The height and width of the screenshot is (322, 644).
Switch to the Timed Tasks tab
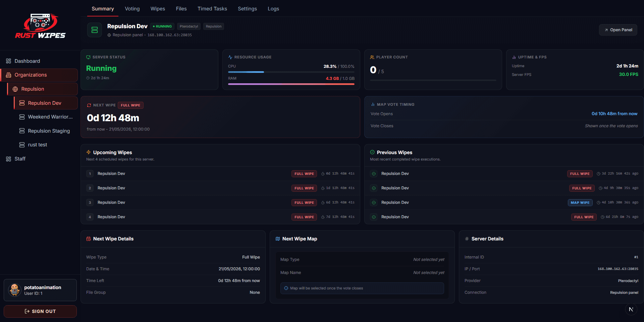[x=212, y=9]
